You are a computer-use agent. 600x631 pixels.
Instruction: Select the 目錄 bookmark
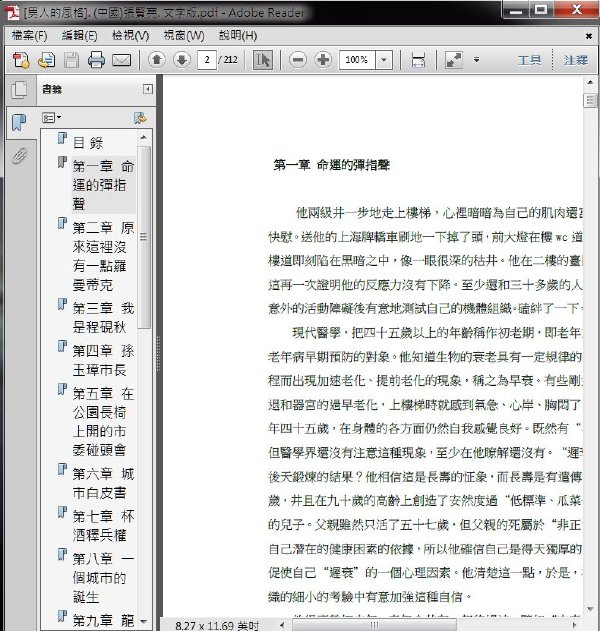point(88,142)
